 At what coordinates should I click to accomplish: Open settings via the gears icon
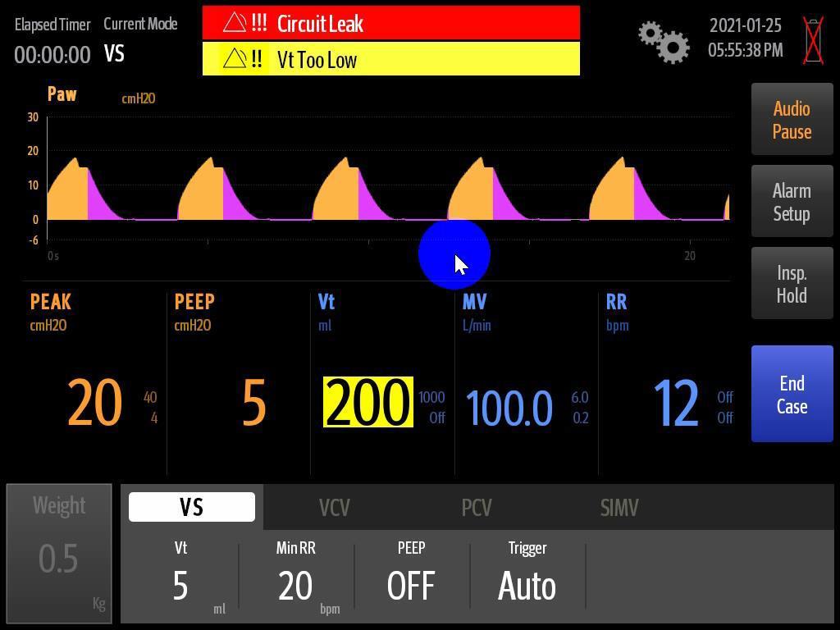click(x=664, y=42)
